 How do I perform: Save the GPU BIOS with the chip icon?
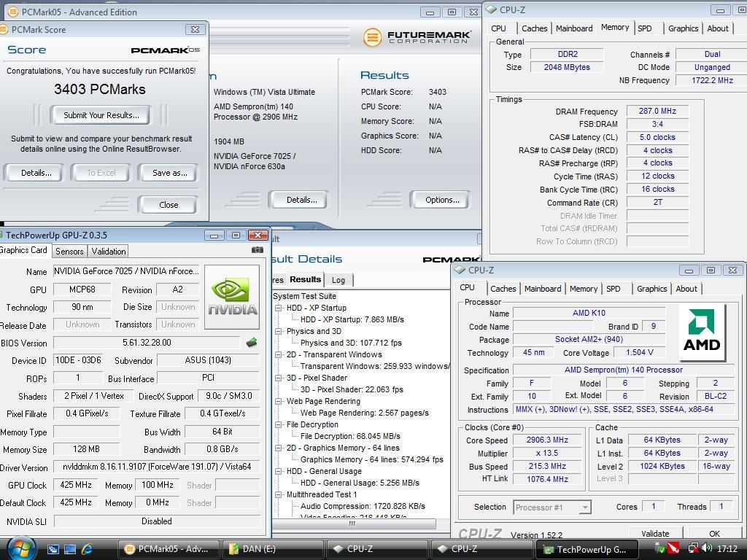(252, 343)
